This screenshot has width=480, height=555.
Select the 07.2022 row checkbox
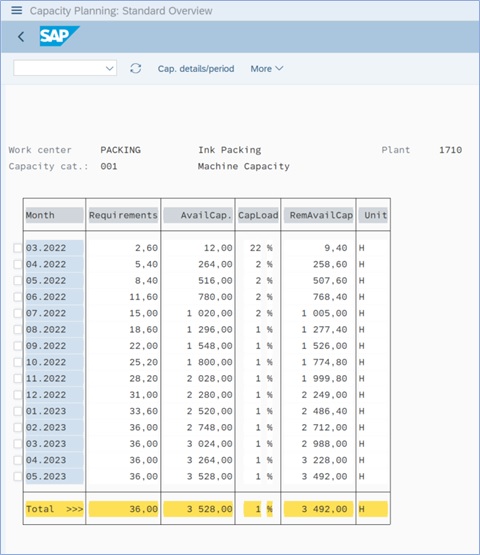click(x=18, y=313)
